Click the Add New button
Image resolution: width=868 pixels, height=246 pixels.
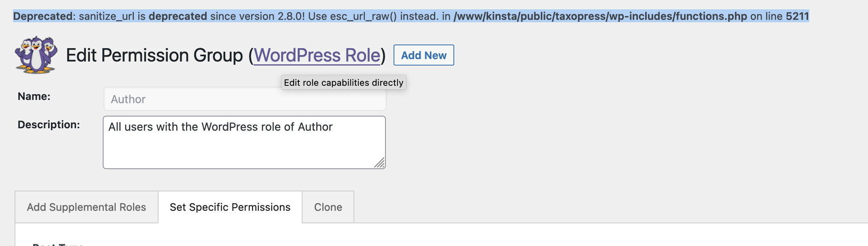423,55
